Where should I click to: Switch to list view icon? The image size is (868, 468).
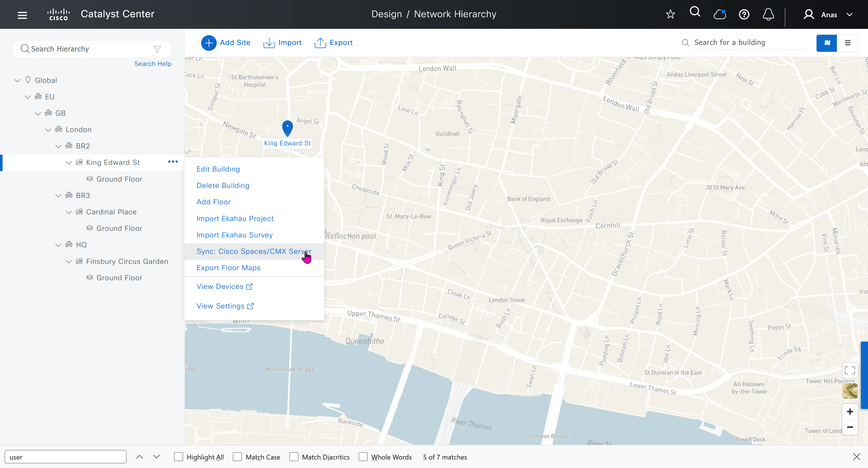point(847,43)
